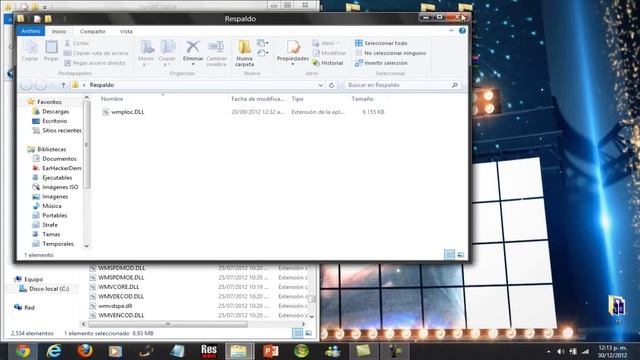Click Historial in the ribbon

pyautogui.click(x=328, y=63)
